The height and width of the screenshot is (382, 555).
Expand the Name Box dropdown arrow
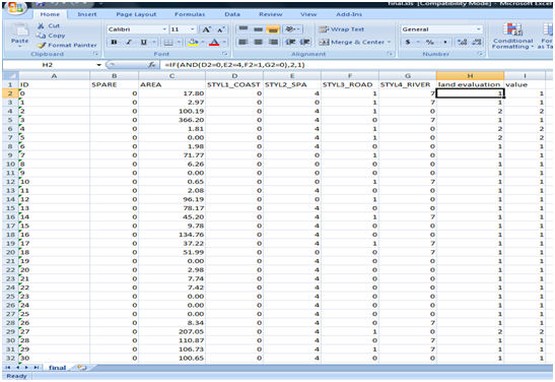click(x=99, y=65)
